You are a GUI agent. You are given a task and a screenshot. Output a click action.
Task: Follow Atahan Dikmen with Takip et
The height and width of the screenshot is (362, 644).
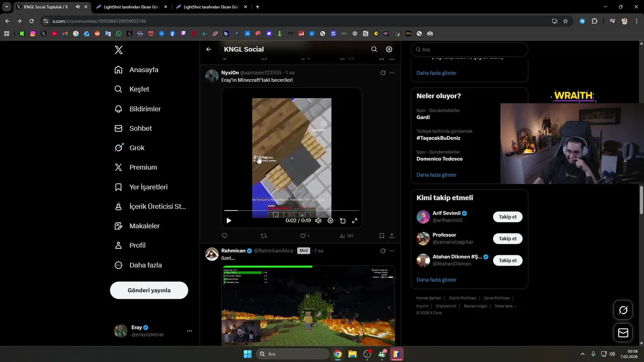508,260
